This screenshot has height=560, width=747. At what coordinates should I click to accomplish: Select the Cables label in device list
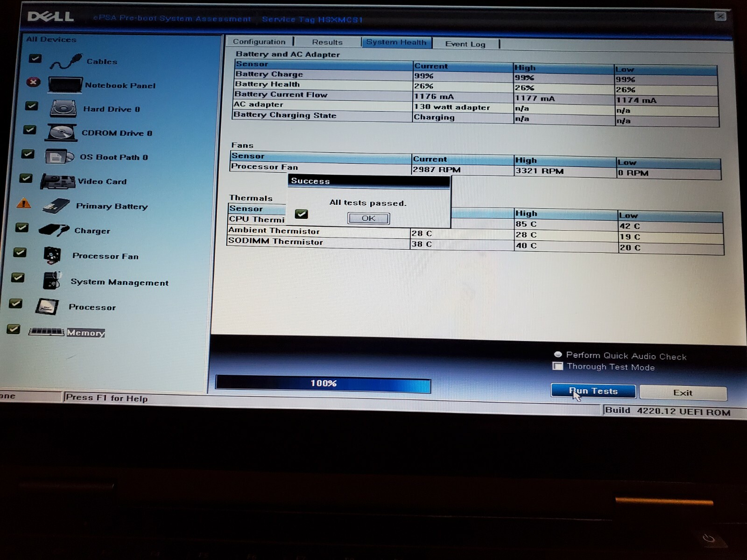click(x=102, y=62)
